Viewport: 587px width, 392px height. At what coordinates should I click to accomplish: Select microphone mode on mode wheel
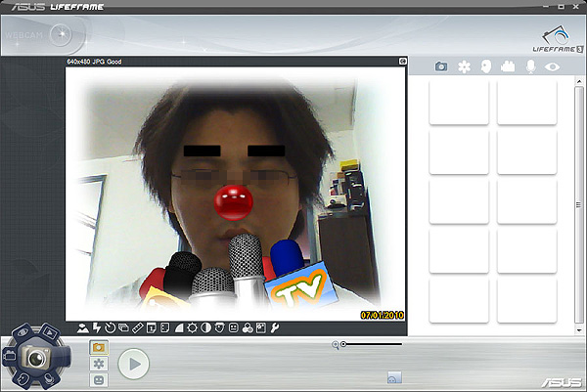(x=50, y=379)
